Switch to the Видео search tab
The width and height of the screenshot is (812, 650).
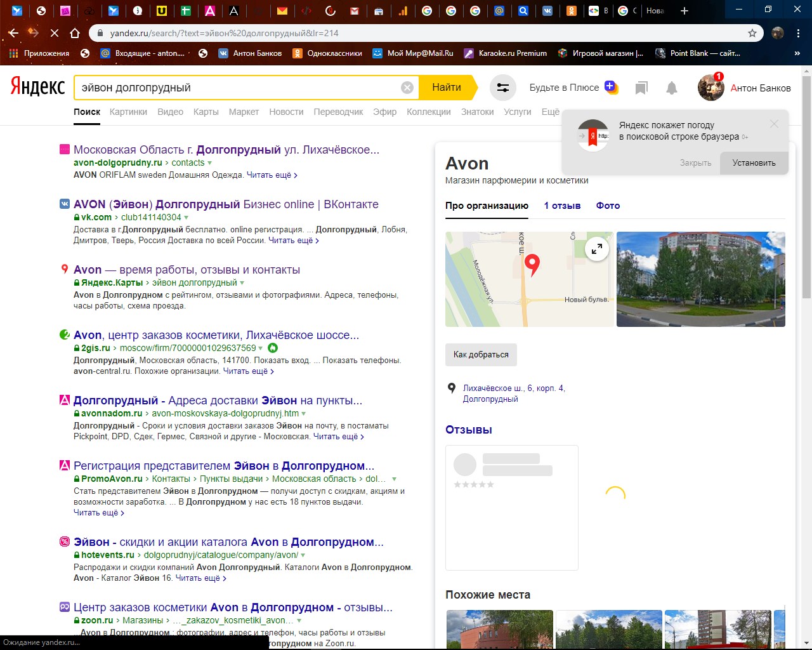[x=170, y=112]
